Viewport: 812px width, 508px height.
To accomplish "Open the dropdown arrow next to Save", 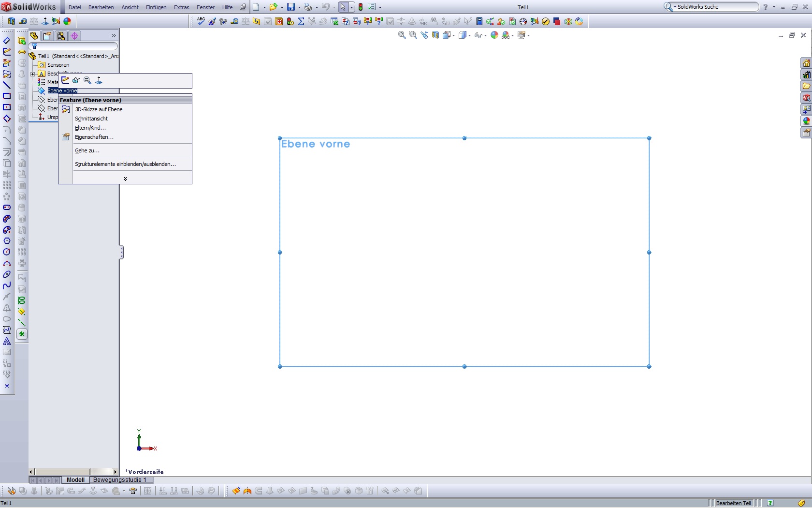I will point(299,7).
